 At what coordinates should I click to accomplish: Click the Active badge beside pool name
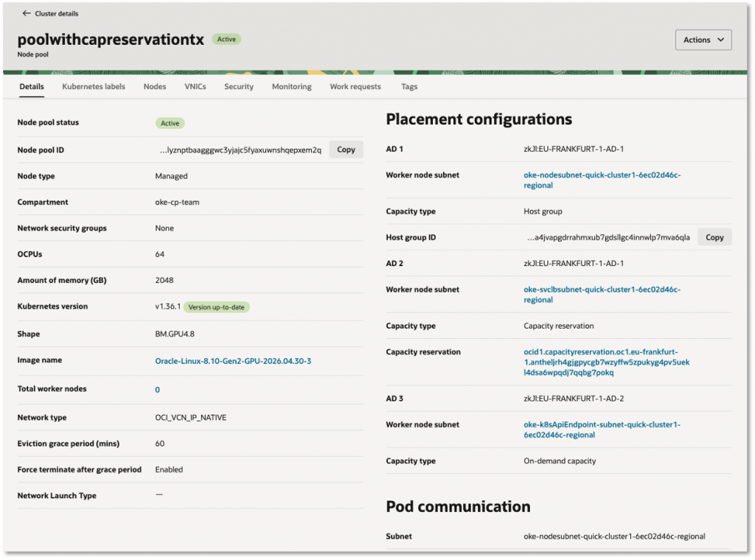pyautogui.click(x=226, y=40)
